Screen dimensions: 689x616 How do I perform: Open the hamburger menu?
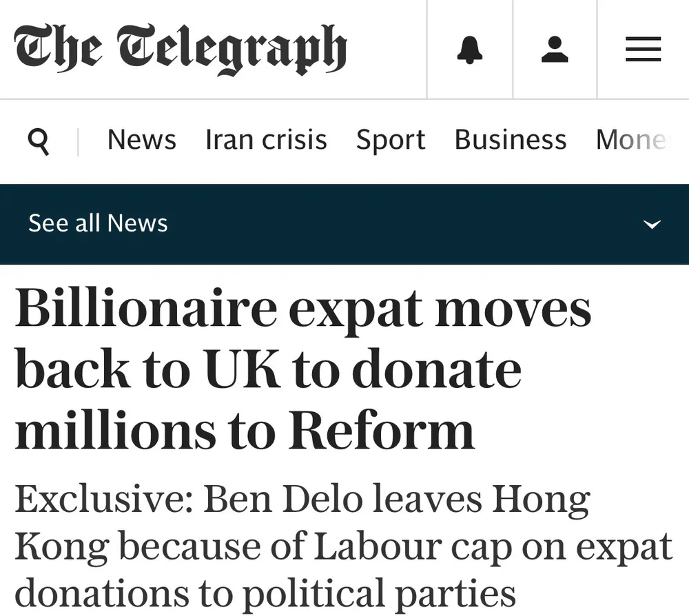pos(644,50)
